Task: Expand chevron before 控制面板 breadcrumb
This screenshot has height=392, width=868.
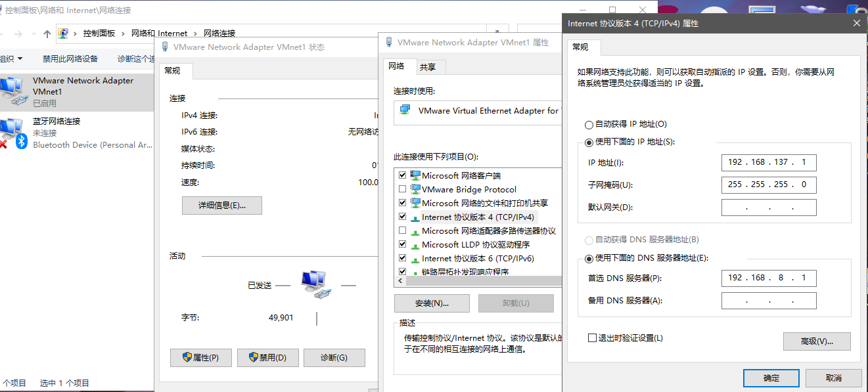Action: click(75, 33)
